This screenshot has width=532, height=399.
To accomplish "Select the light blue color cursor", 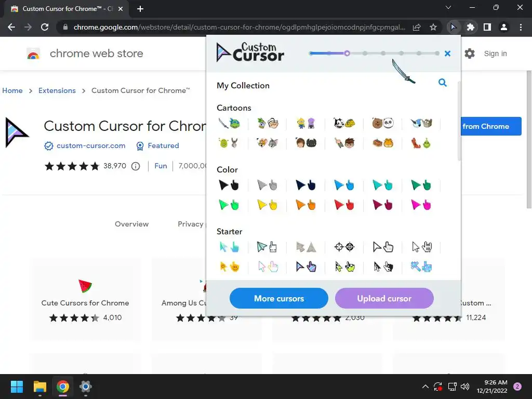I will pos(344,185).
